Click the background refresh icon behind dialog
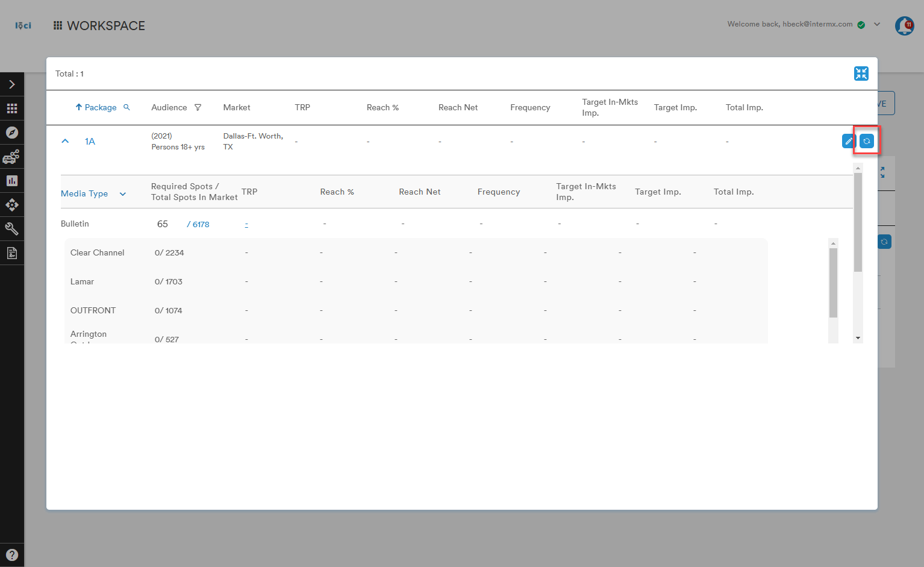The height and width of the screenshot is (567, 924). click(x=884, y=242)
